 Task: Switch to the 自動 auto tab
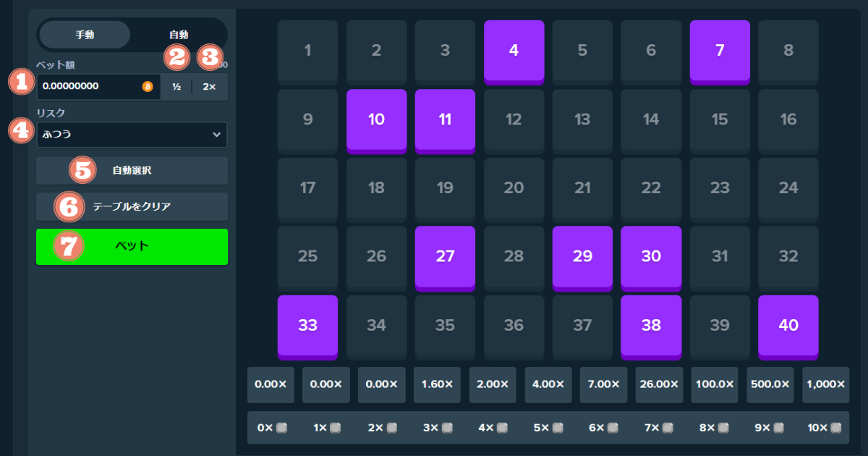179,34
